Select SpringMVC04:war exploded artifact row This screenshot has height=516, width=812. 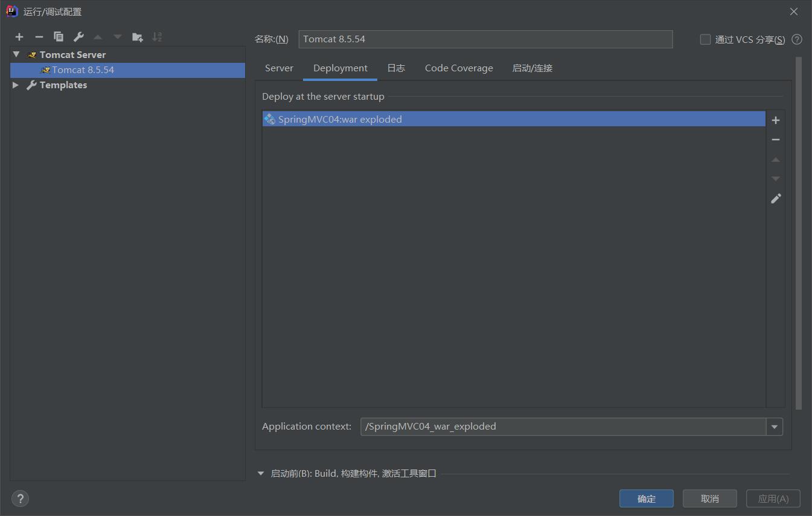[514, 120]
